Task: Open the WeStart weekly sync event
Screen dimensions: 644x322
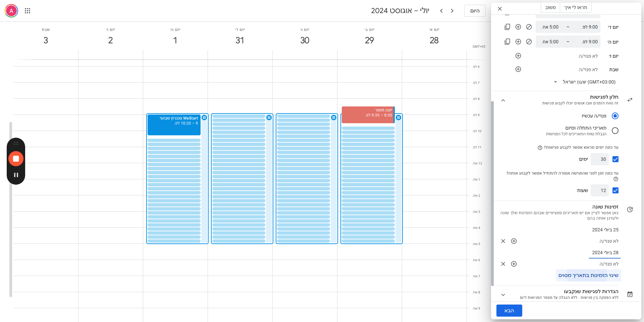Action: tap(174, 125)
